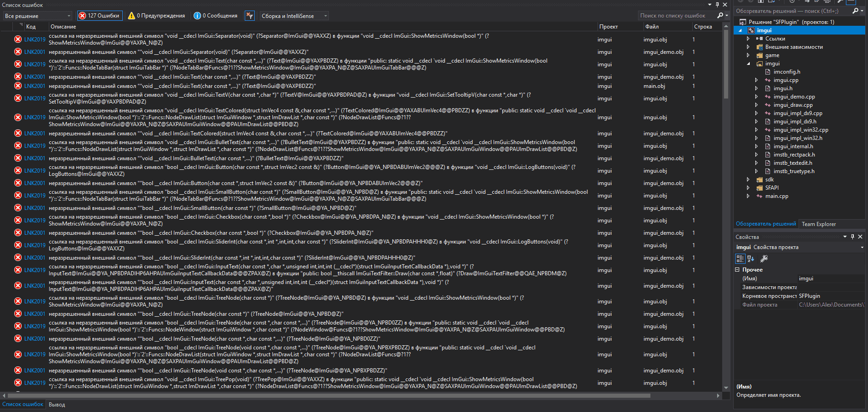Switch to the Вывод output tab
Viewport: 868px width, 412px height.
(x=57, y=405)
